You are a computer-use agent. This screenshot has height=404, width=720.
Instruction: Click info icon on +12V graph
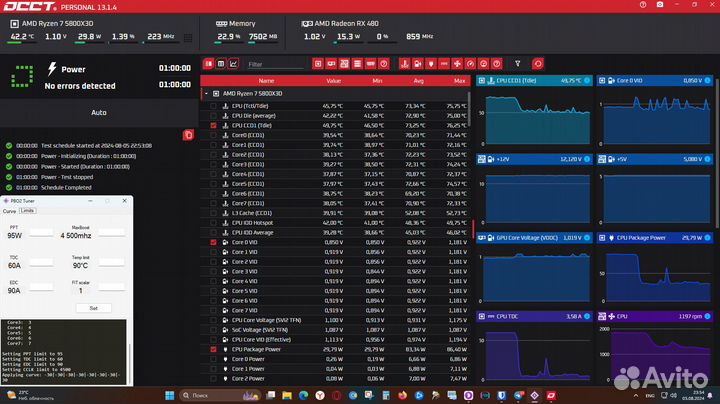587,159
